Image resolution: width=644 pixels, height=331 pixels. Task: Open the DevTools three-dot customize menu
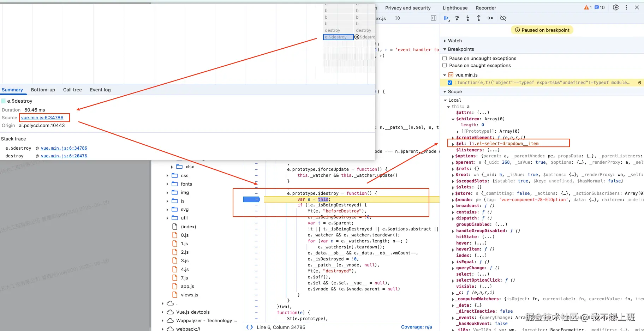click(626, 7)
